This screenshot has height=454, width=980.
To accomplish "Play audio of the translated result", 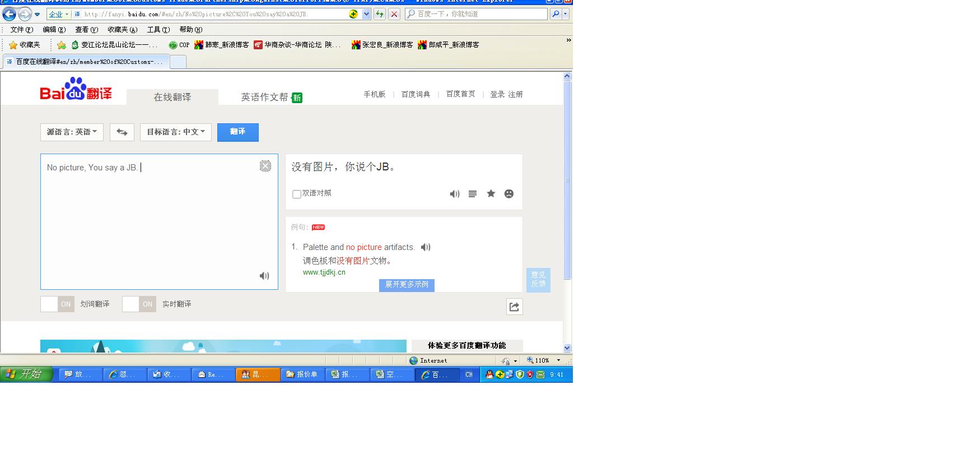I will (x=454, y=194).
